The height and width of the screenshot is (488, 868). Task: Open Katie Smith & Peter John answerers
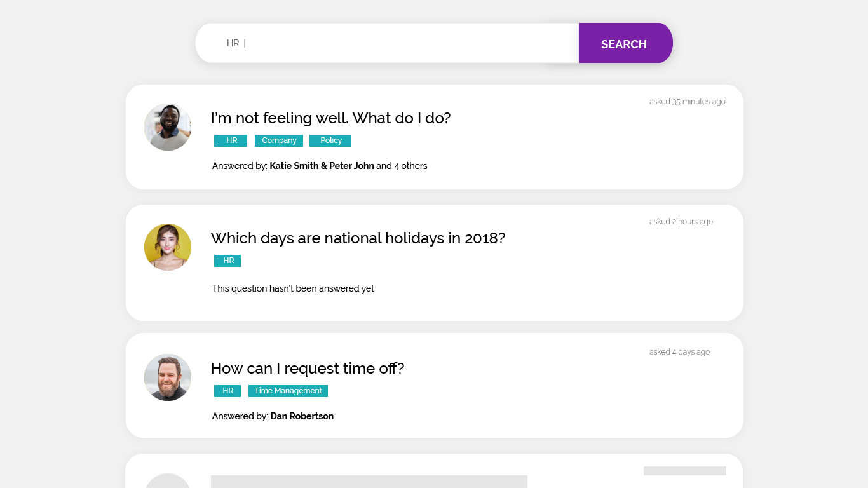coord(322,166)
